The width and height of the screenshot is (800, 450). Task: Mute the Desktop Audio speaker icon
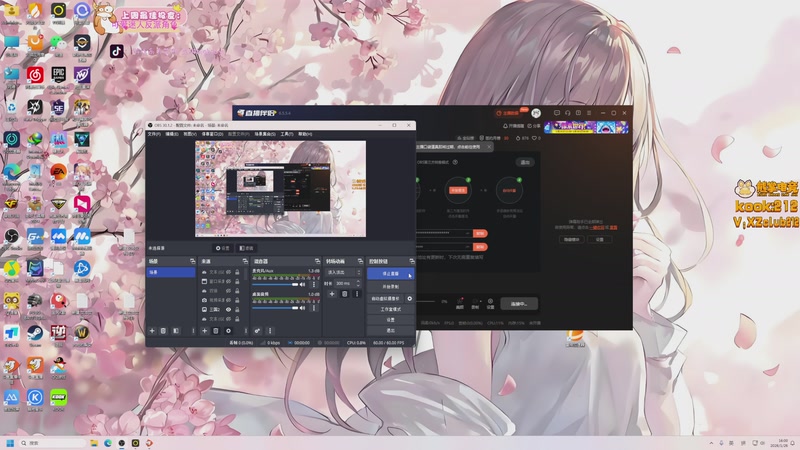pos(303,308)
